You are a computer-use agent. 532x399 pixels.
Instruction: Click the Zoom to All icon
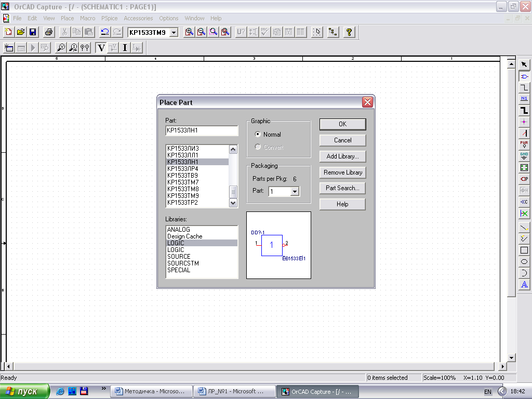coord(225,32)
